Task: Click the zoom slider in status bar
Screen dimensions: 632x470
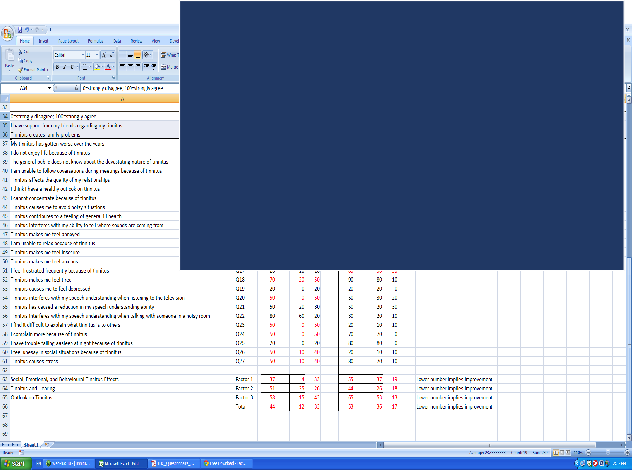Action: tap(608, 453)
